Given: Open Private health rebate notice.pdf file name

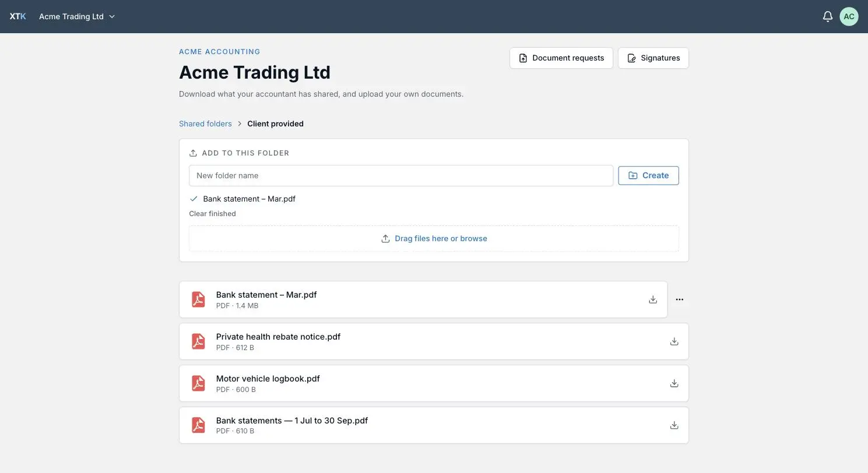Looking at the screenshot, I should pyautogui.click(x=278, y=337).
